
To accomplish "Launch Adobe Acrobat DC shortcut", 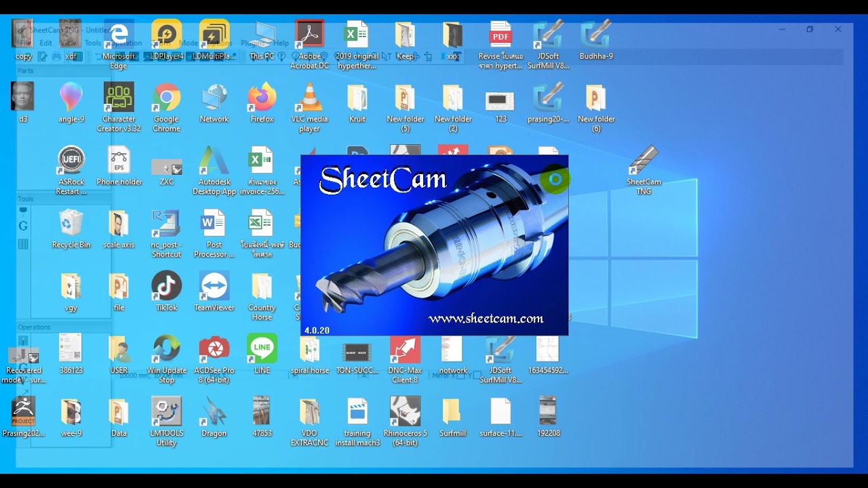I will point(309,45).
